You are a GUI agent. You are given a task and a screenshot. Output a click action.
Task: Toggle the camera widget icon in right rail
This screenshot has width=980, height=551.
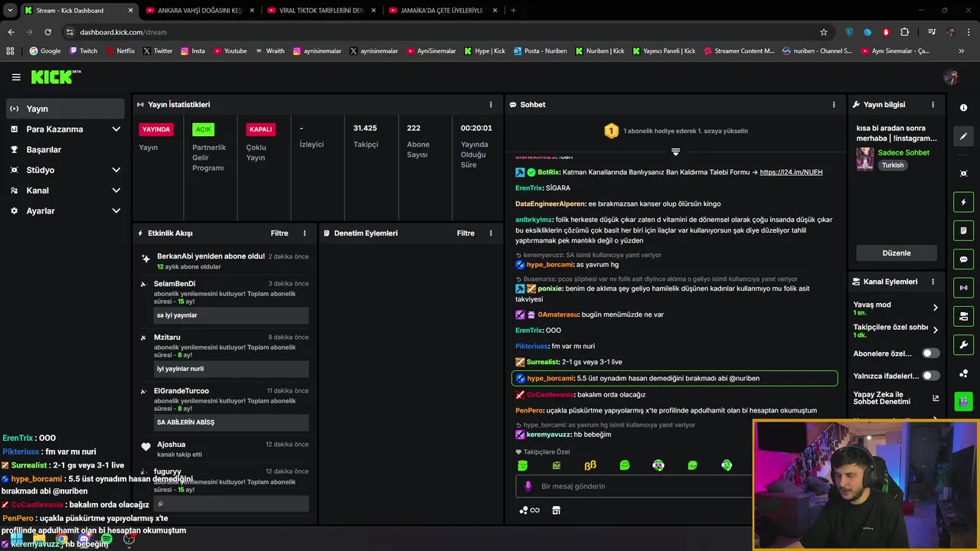[x=963, y=316]
